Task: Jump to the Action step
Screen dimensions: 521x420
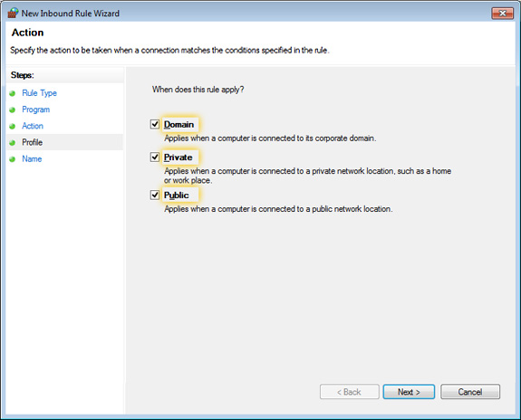Action: pyautogui.click(x=33, y=126)
